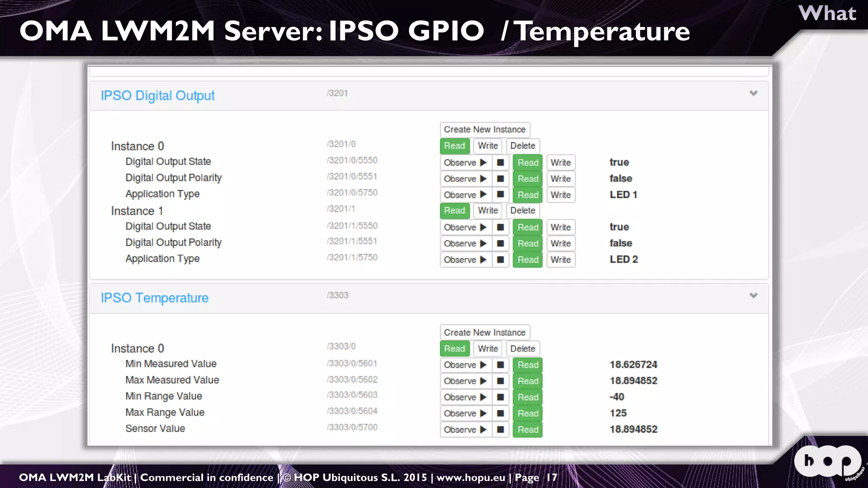Stop observing Min Measured Value

coord(501,365)
